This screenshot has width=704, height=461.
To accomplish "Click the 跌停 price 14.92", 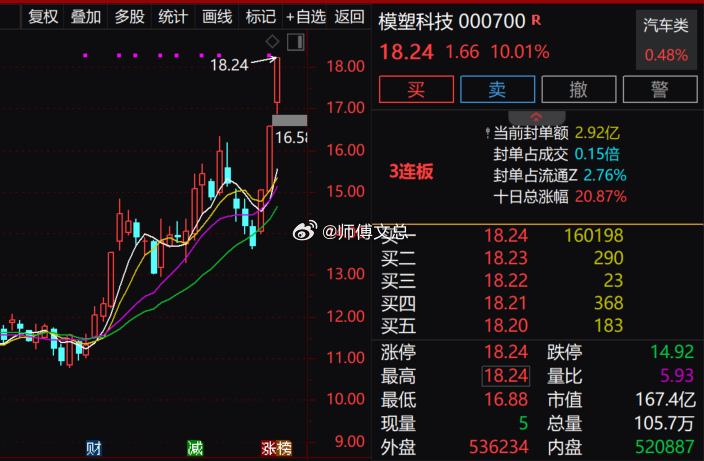I will (672, 352).
